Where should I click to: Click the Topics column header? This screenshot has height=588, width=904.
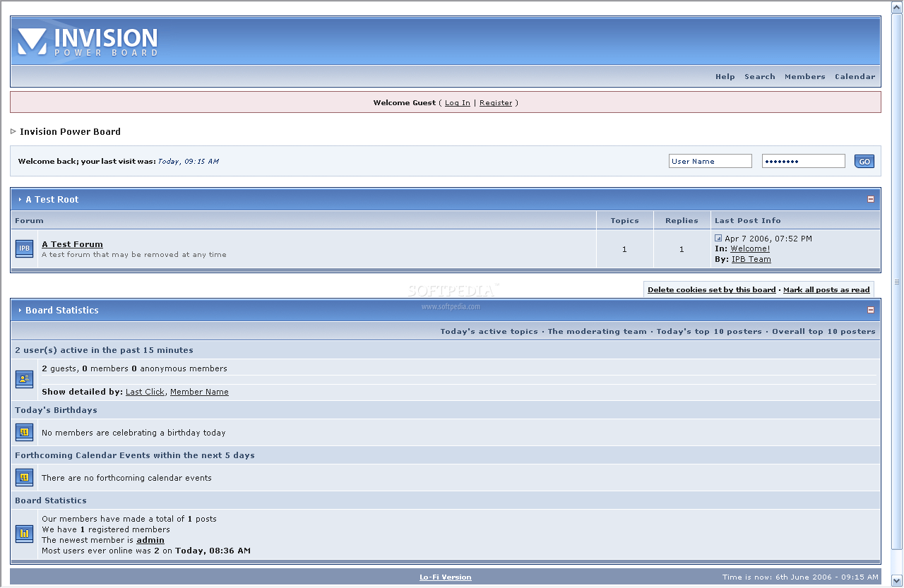coord(624,220)
